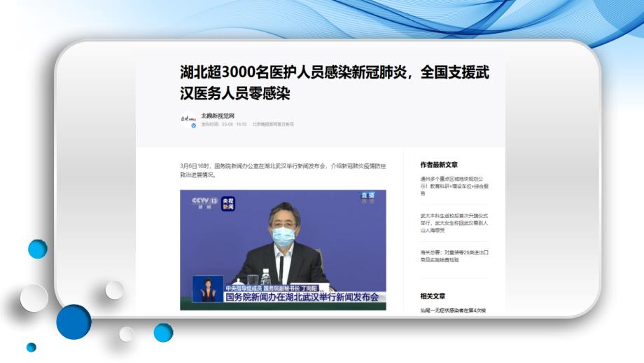This screenshot has height=363, width=644.
Task: Click the 央视新闻 logo in the video image
Action: (228, 203)
